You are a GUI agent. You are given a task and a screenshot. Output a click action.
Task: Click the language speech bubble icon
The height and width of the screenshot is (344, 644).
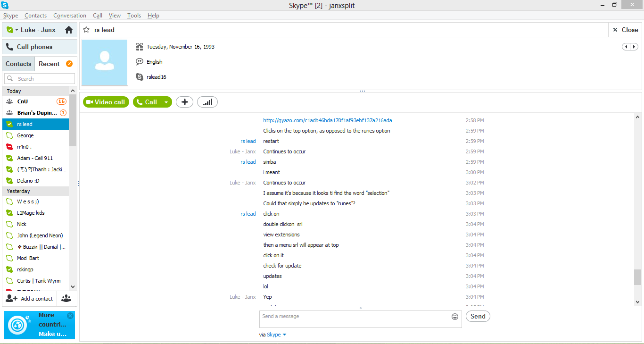coord(140,62)
